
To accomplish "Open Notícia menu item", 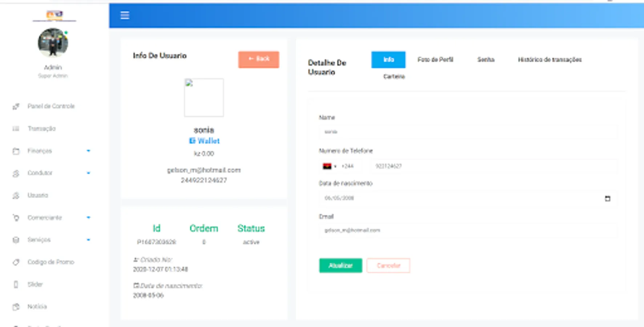I will [x=37, y=307].
